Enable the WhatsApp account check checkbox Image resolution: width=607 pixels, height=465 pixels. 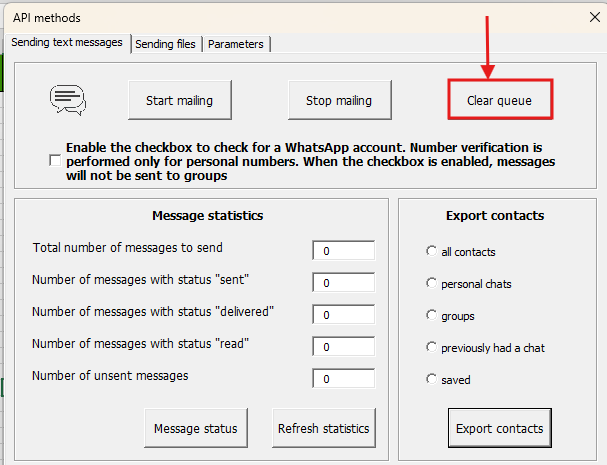54,160
